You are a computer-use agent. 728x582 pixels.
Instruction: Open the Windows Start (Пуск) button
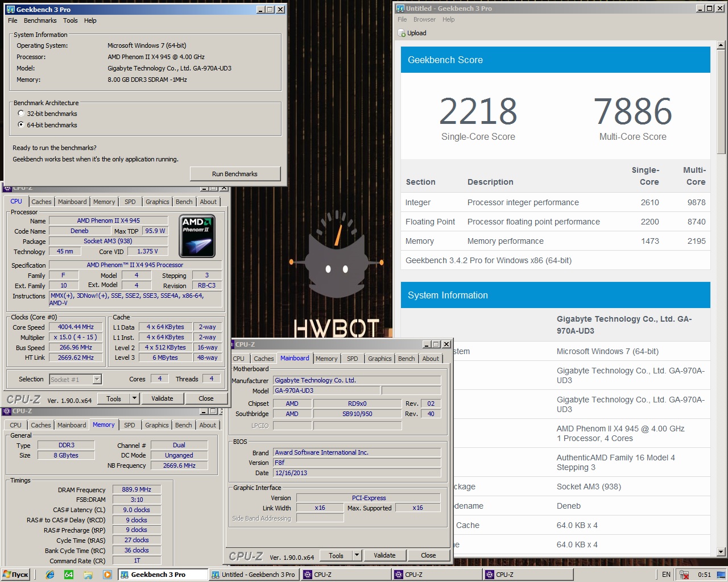[x=15, y=575]
